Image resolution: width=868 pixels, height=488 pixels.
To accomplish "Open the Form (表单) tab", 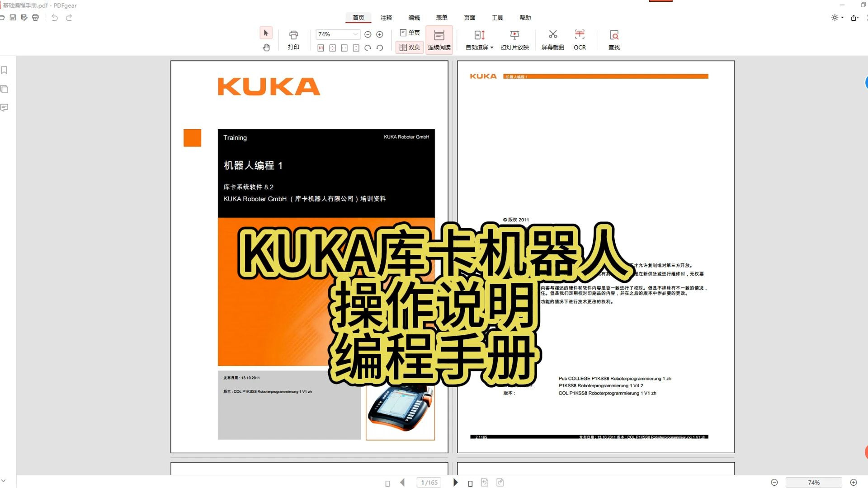I will [x=442, y=18].
